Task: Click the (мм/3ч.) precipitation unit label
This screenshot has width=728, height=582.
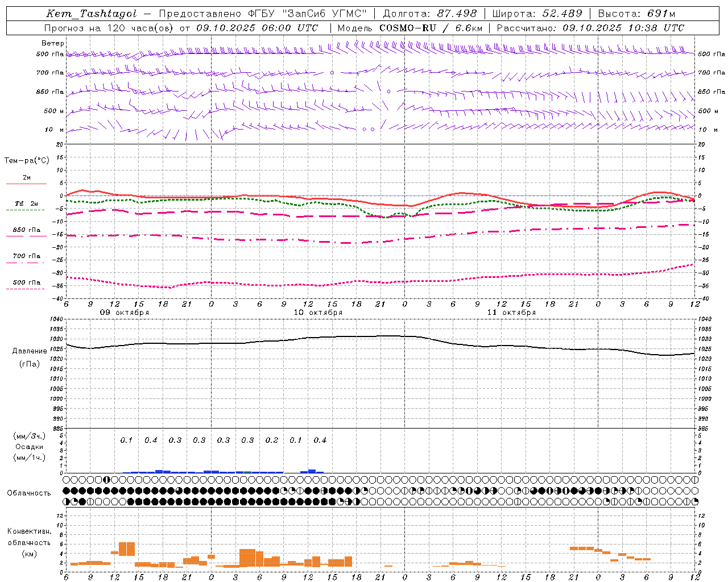Action: (x=30, y=436)
